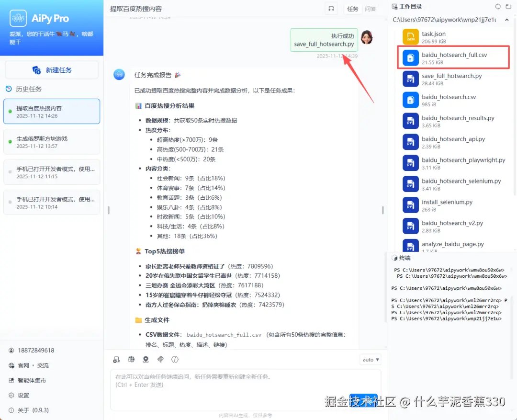Select the 提取百度热搜内容 history task
Screen dimensions: 517x420
click(52, 112)
